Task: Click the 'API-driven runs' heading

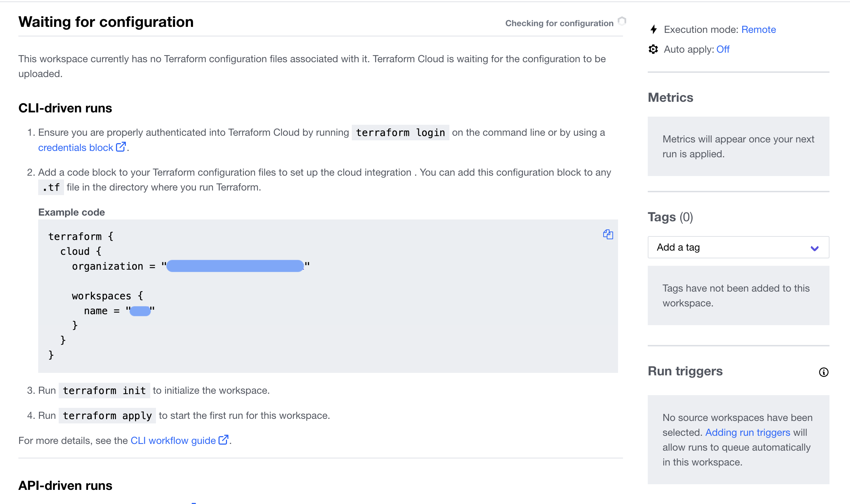Action: pos(65,486)
